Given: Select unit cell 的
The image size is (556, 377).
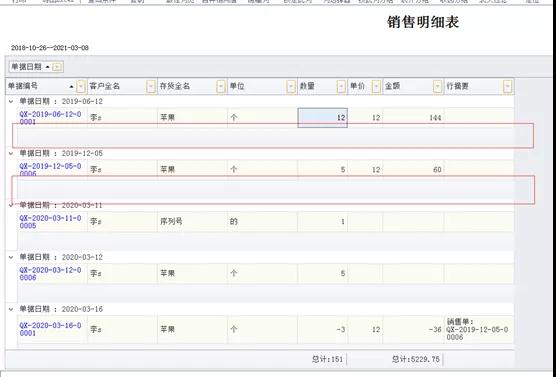Looking at the screenshot, I should pos(262,222).
